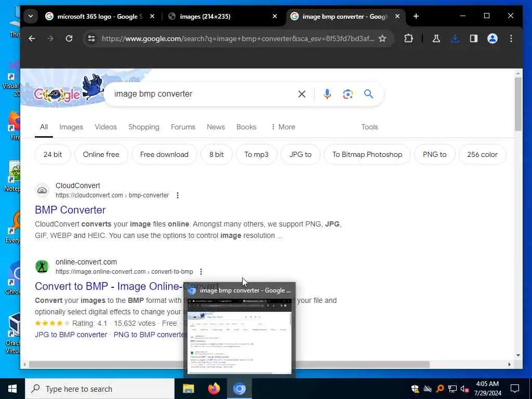This screenshot has height=399, width=532.
Task: Filter by the 24 bit chip
Action: click(52, 154)
